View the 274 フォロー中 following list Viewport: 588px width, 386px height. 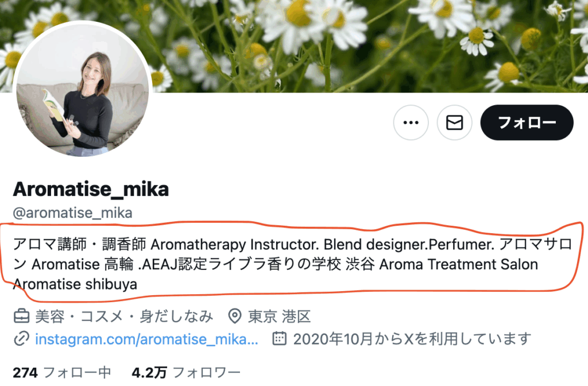[x=62, y=372]
